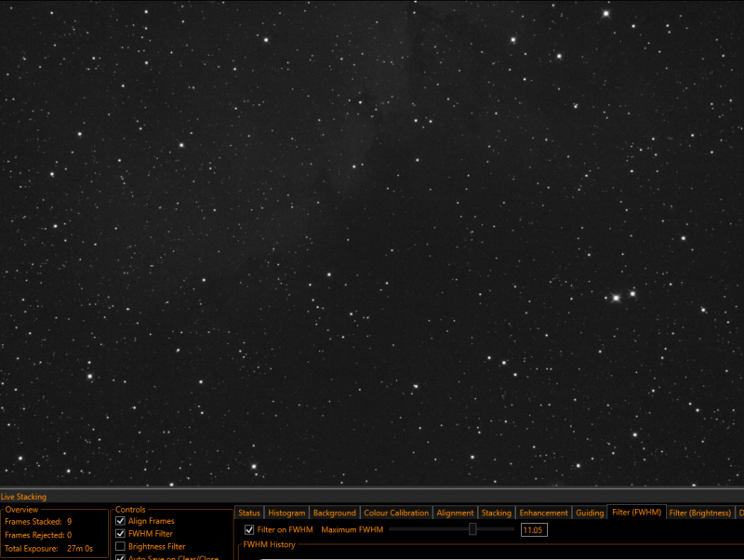Switch to the Alignment tab
The image size is (744, 560).
tap(455, 513)
